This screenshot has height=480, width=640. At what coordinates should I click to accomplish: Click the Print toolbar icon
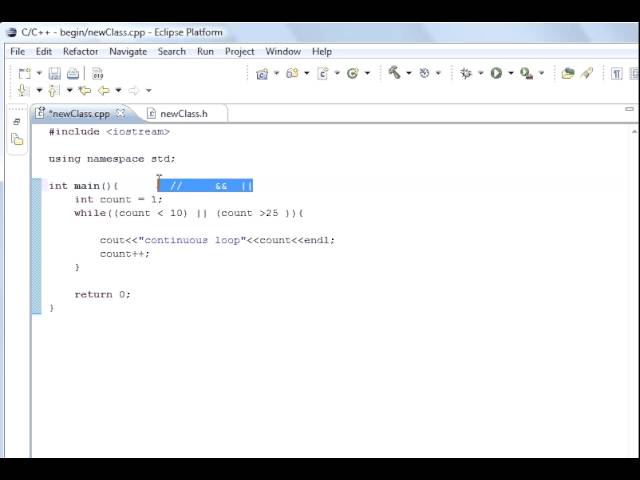pos(73,73)
